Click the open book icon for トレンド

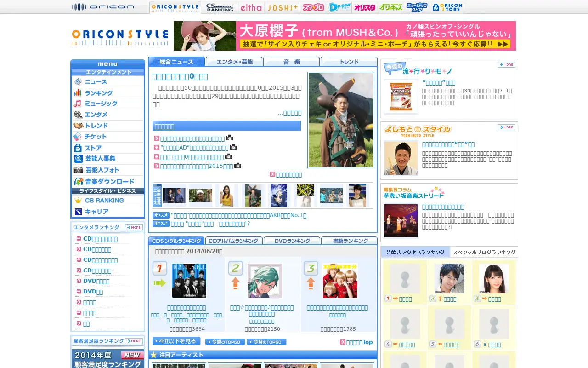78,126
